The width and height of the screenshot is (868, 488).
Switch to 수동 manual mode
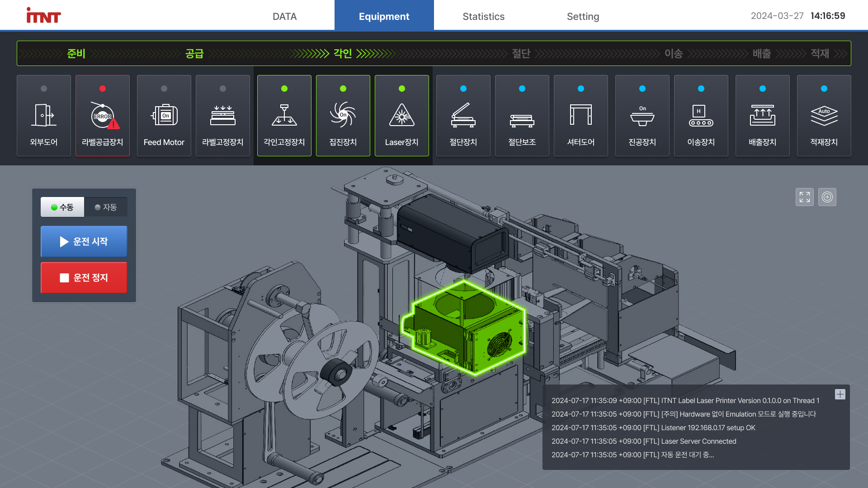(62, 207)
